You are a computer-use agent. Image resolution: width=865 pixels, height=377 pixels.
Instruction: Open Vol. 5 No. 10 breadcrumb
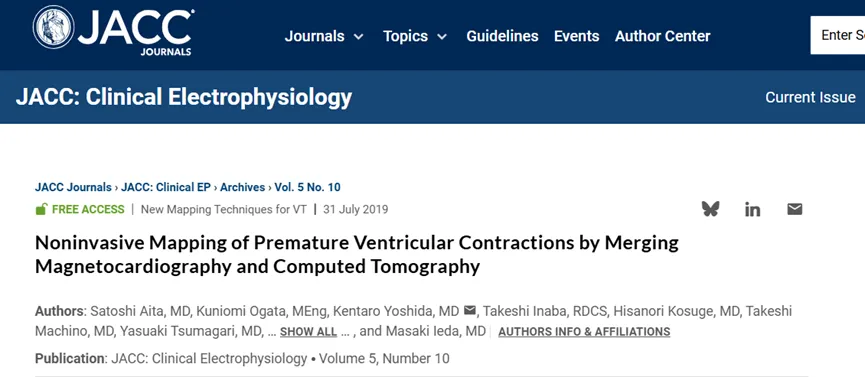coord(308,187)
